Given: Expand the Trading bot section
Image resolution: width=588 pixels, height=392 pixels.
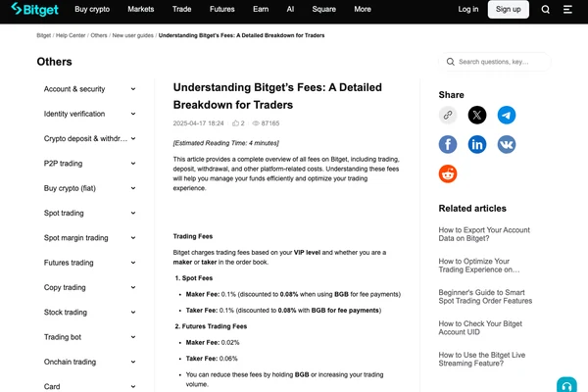Looking at the screenshot, I should tap(89, 337).
